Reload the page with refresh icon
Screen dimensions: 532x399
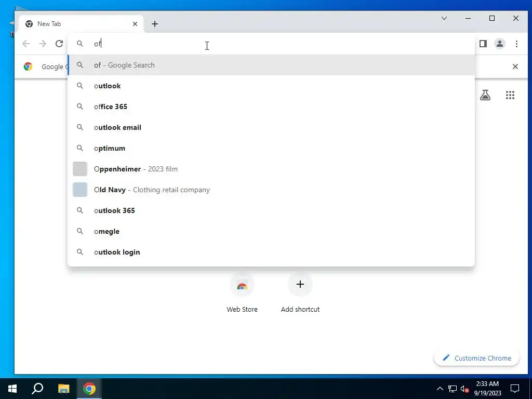59,44
